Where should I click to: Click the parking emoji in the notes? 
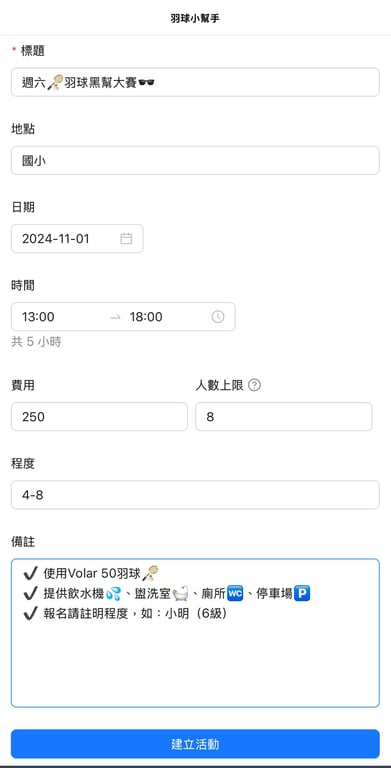pyautogui.click(x=302, y=594)
